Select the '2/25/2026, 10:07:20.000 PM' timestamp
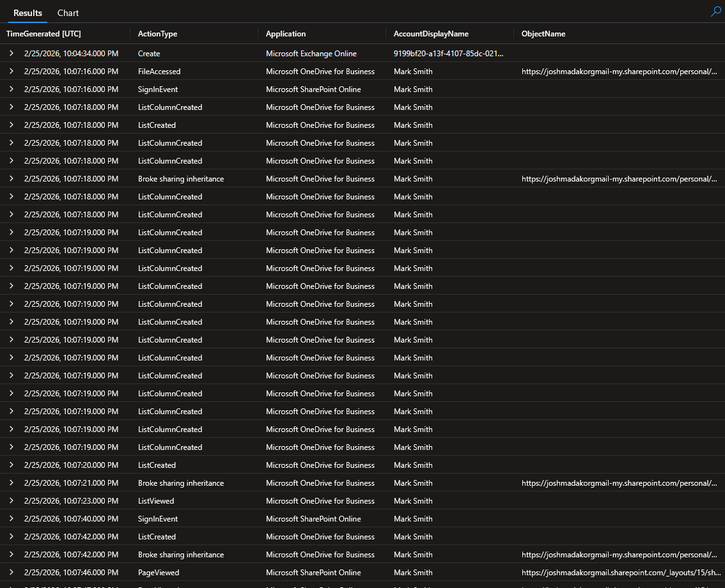Image resolution: width=725 pixels, height=588 pixels. [x=71, y=465]
